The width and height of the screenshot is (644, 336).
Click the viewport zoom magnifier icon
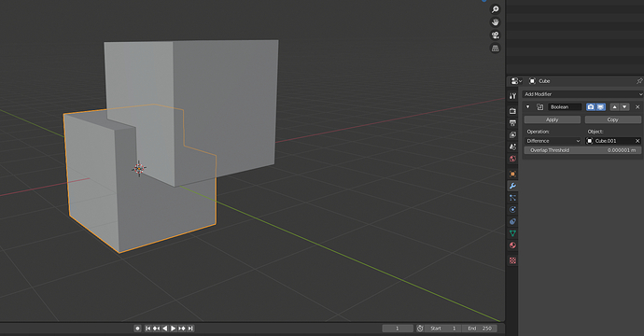click(496, 9)
